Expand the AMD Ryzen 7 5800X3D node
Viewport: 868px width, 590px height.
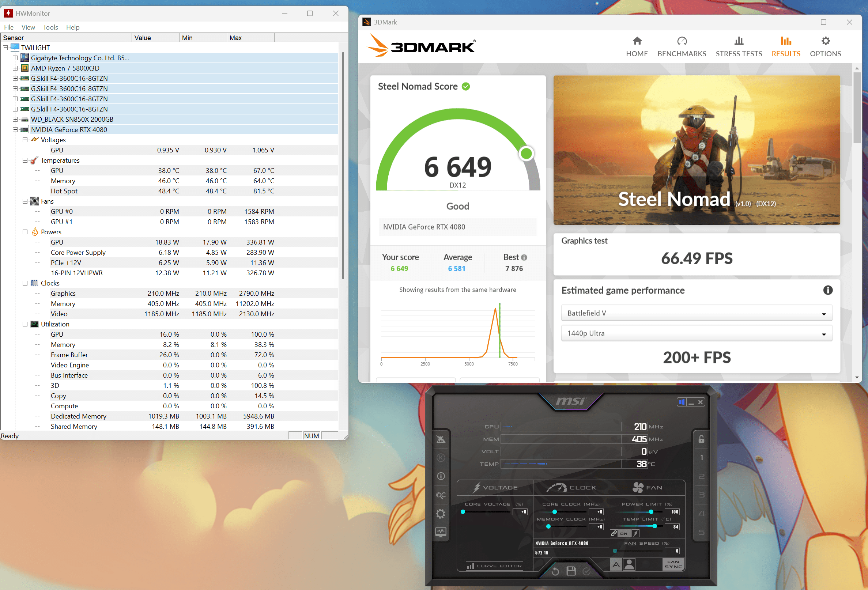pos(15,68)
